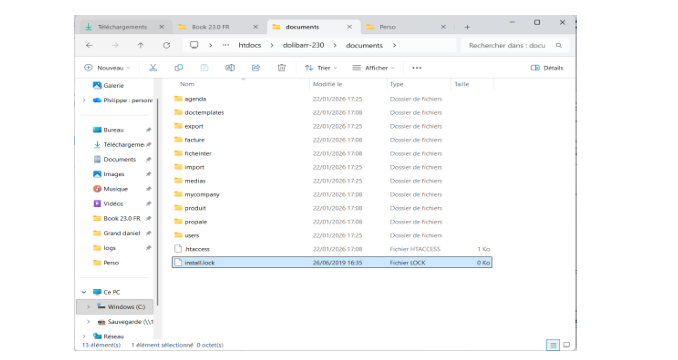Click the Cut scissors icon

pos(153,68)
